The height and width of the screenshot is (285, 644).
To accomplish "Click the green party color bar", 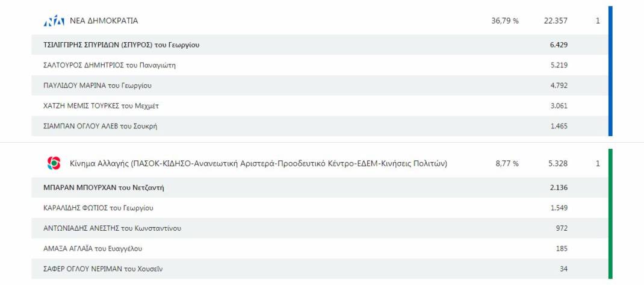I will pyautogui.click(x=610, y=214).
